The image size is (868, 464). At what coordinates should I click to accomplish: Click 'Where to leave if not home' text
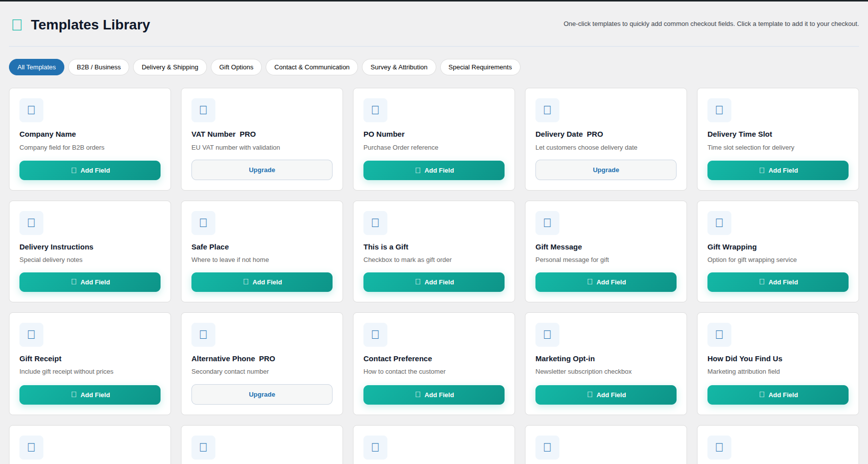[230, 260]
